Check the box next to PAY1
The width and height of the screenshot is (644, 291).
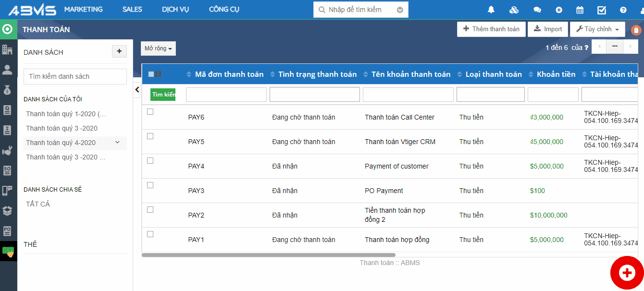coord(150,234)
